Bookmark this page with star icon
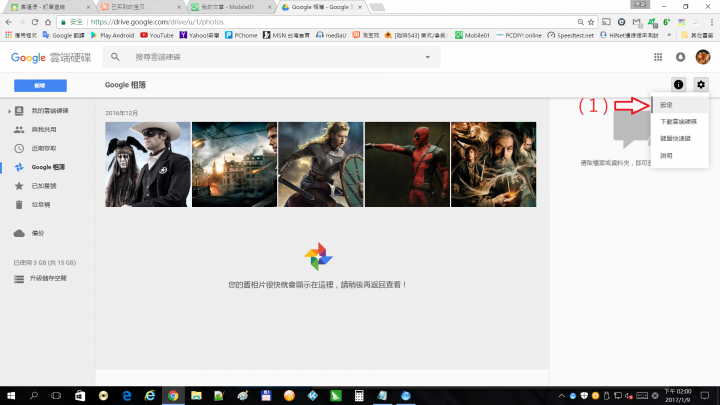This screenshot has height=405, width=720. coord(591,22)
